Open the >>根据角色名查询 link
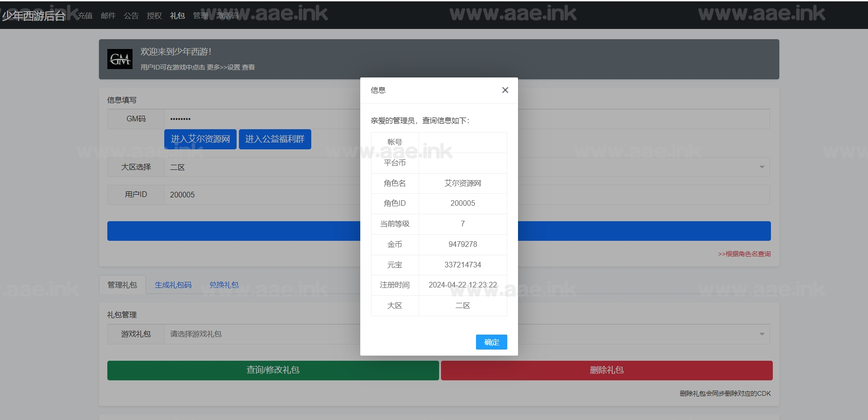This screenshot has height=420, width=868. pos(744,254)
